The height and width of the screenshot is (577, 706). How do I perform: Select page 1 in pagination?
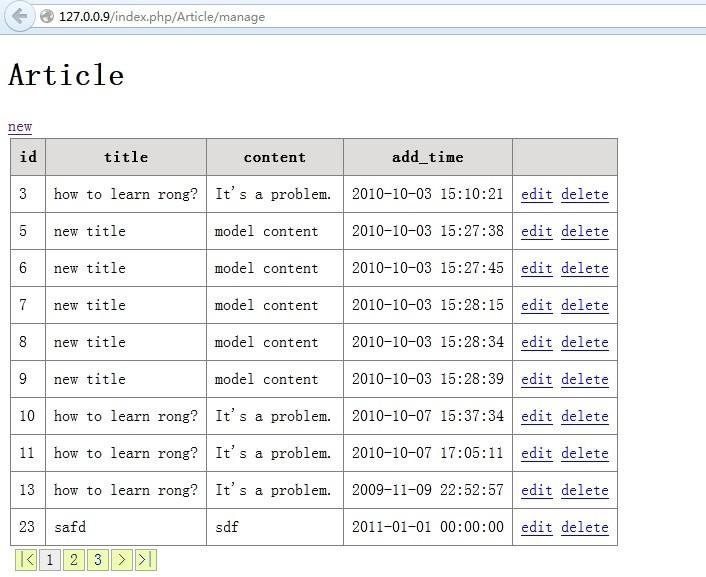click(x=50, y=560)
